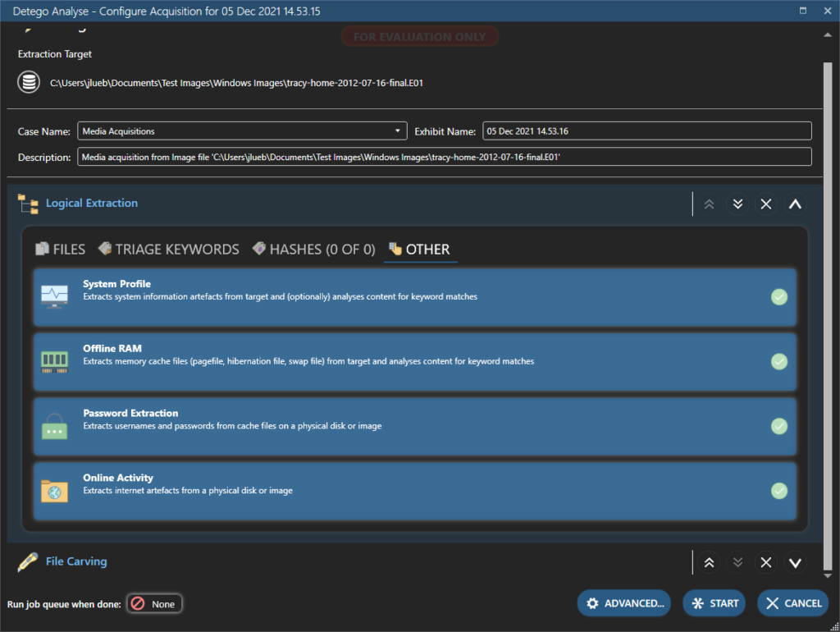Toggle Password Extraction checkmark

pyautogui.click(x=779, y=426)
